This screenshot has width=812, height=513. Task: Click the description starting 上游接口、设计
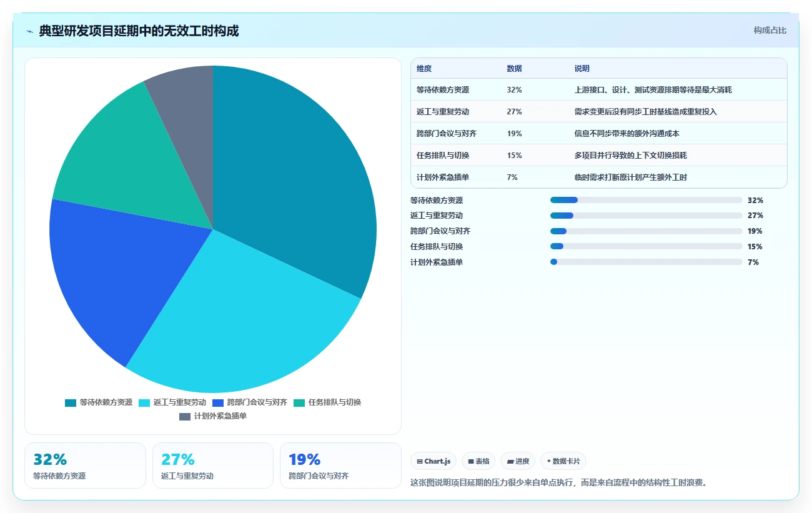point(653,90)
